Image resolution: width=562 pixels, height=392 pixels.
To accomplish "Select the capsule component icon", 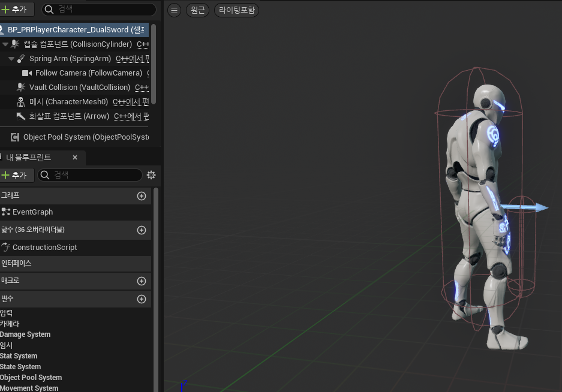I will (15, 44).
